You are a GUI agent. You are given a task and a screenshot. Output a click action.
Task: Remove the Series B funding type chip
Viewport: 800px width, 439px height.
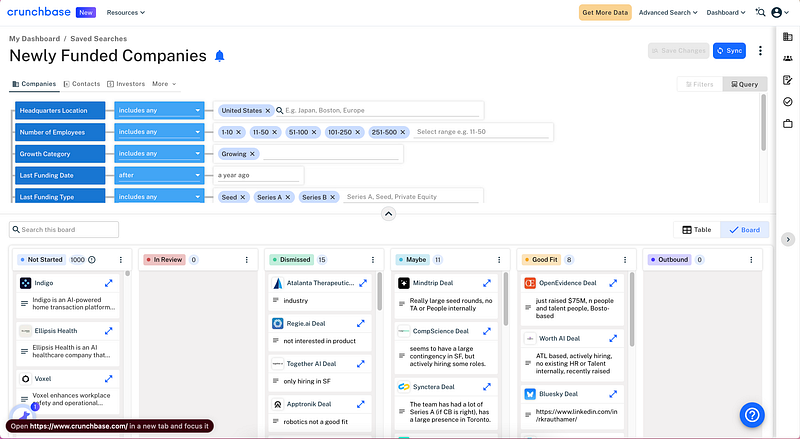pos(333,197)
